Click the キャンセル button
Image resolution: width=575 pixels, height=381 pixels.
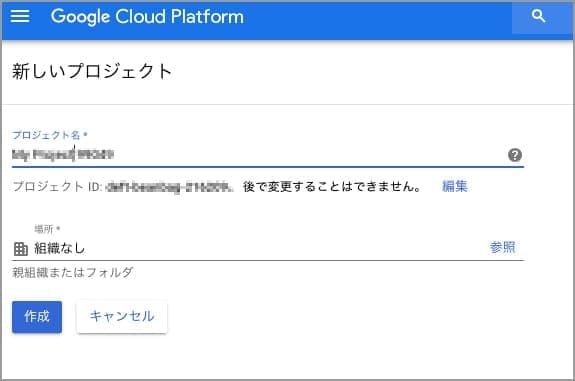[122, 317]
